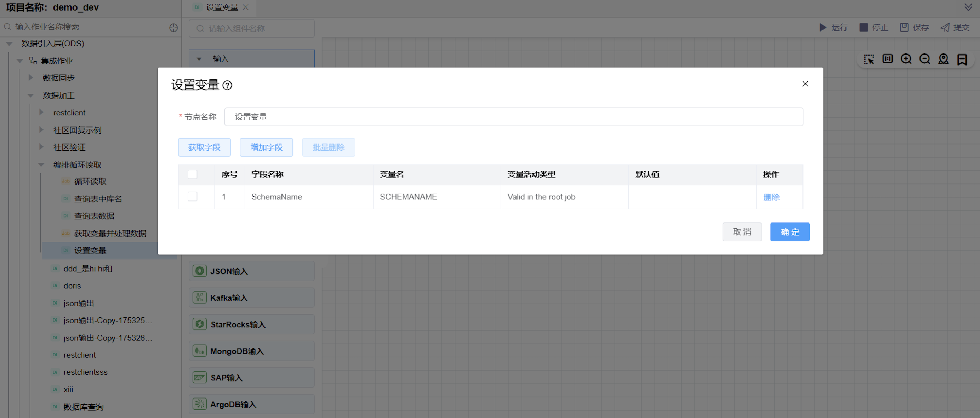This screenshot has width=980, height=418.
Task: Click the MongoDB输入 component icon
Action: pos(199,351)
